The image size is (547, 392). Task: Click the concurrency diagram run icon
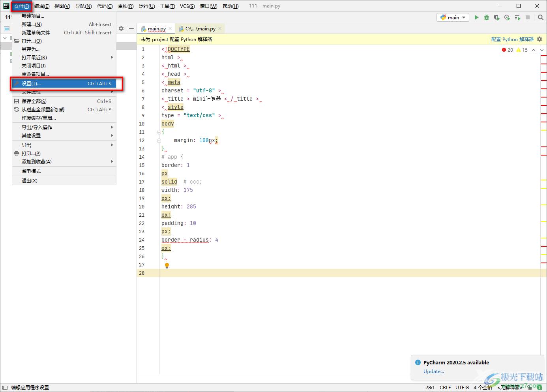coord(517,17)
